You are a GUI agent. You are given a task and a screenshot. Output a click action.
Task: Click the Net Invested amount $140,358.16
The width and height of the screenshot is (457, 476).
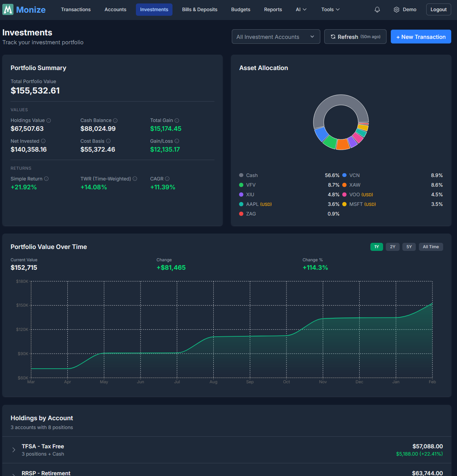pos(28,149)
